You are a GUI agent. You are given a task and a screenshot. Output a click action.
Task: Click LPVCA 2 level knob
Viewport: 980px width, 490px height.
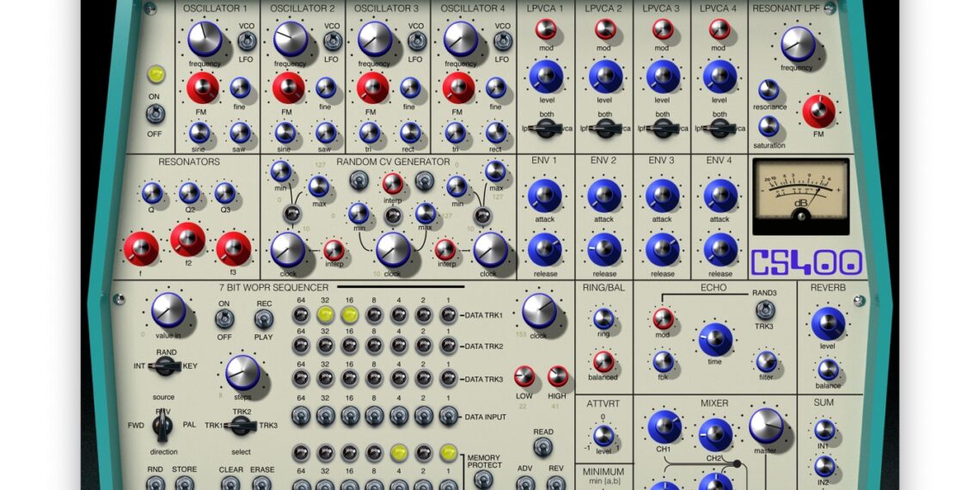[x=605, y=77]
